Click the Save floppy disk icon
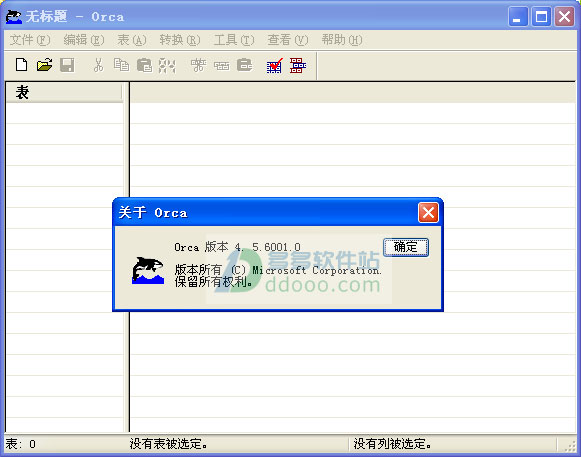The height and width of the screenshot is (457, 581). (x=67, y=65)
